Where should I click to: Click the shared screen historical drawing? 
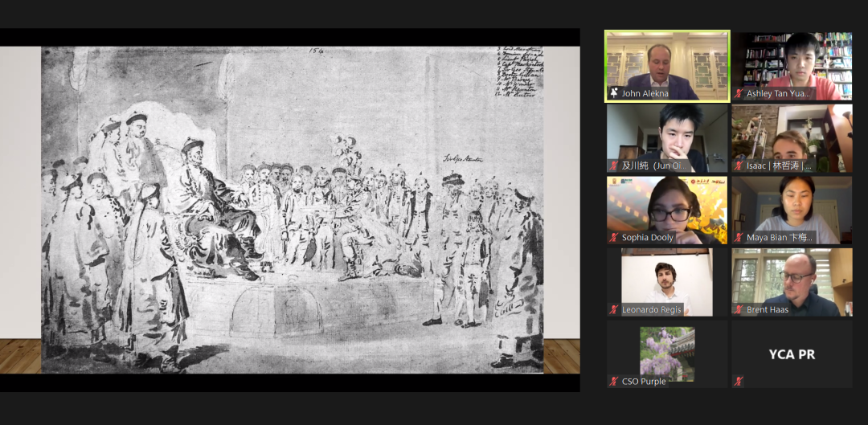[x=293, y=210]
